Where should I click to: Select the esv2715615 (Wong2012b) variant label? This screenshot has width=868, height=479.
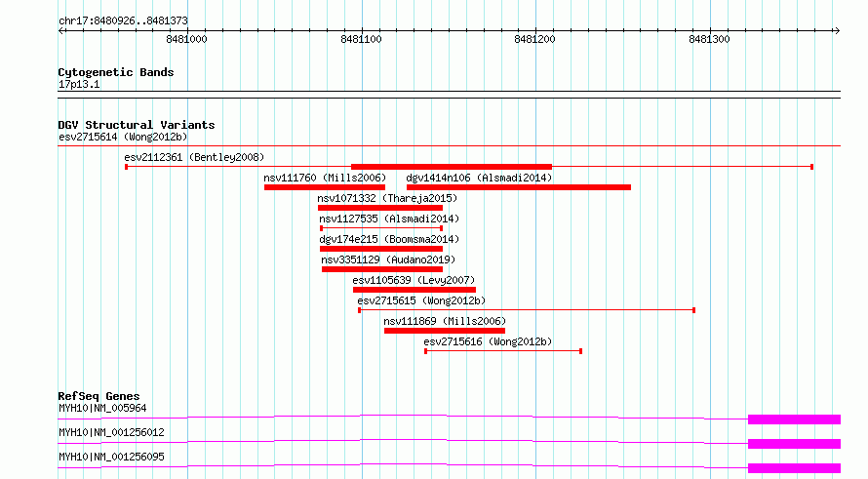coord(421,300)
